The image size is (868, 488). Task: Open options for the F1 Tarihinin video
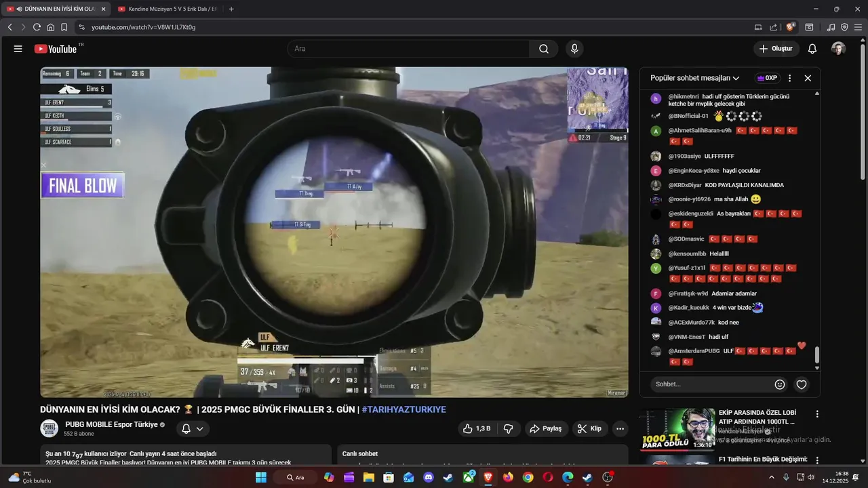coord(817,460)
